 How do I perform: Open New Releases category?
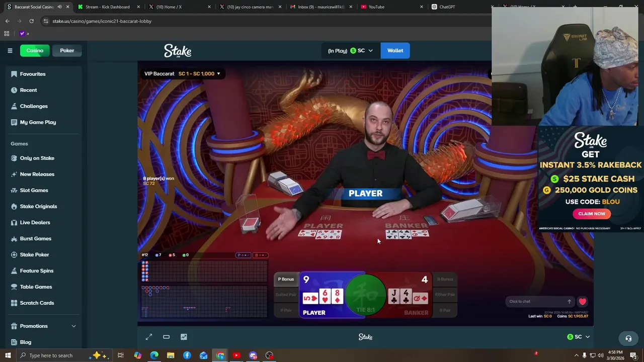pos(37,174)
